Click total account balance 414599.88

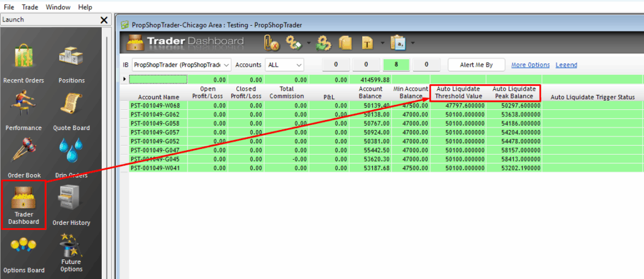click(371, 79)
